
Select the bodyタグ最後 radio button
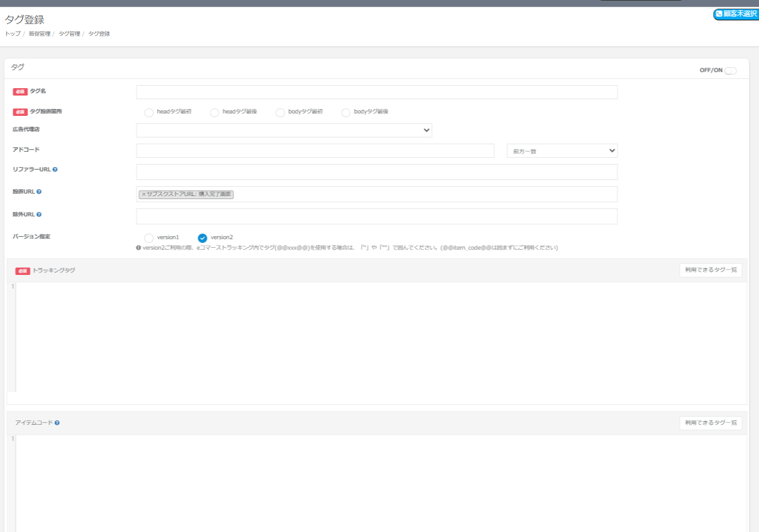click(x=346, y=113)
